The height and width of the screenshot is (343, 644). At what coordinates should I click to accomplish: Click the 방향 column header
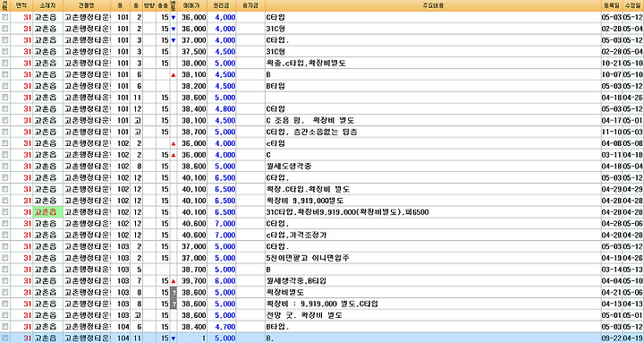[148, 5]
